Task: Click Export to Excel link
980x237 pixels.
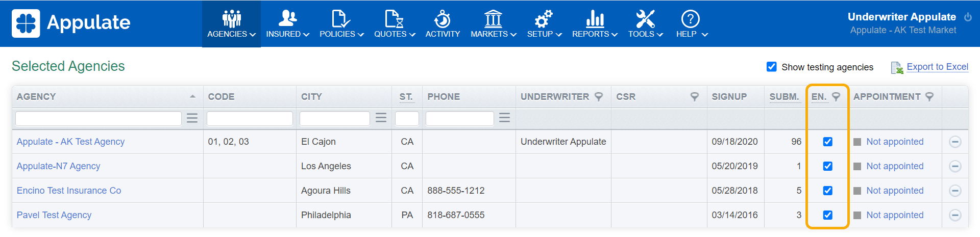Action: pos(937,67)
